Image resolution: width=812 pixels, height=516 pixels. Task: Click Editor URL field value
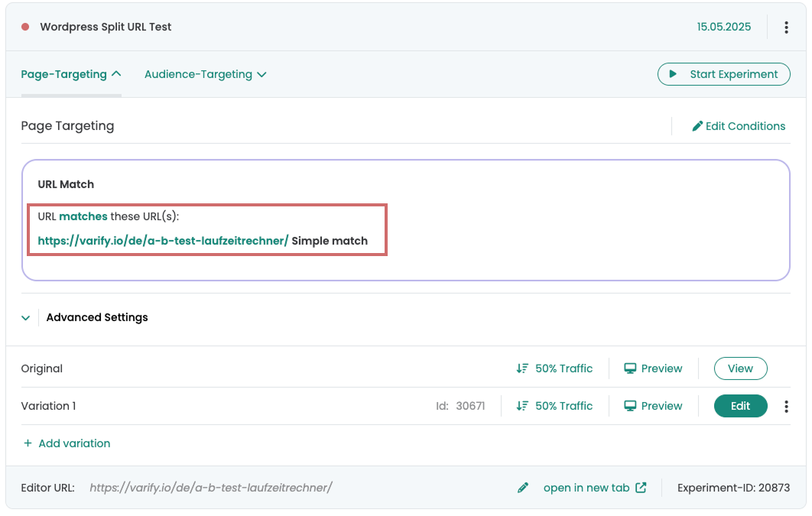click(211, 488)
